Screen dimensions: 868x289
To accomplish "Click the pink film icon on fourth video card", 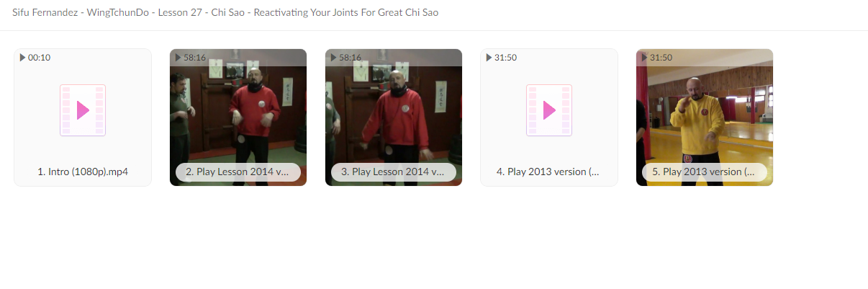I will pos(549,110).
